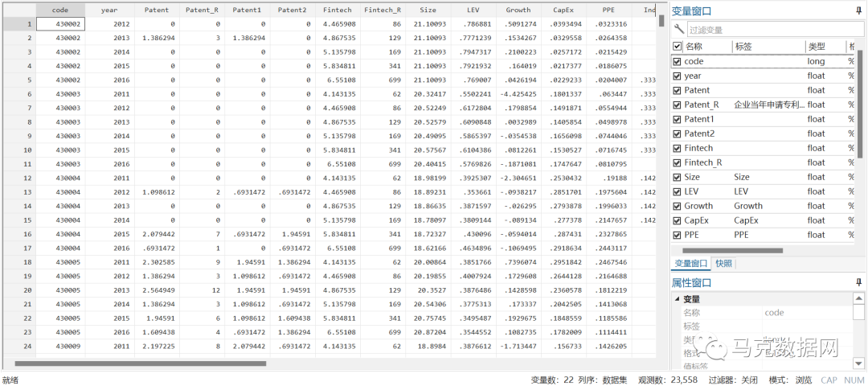868x386 pixels.
Task: Open the wrench filter options icon
Action: (x=679, y=29)
